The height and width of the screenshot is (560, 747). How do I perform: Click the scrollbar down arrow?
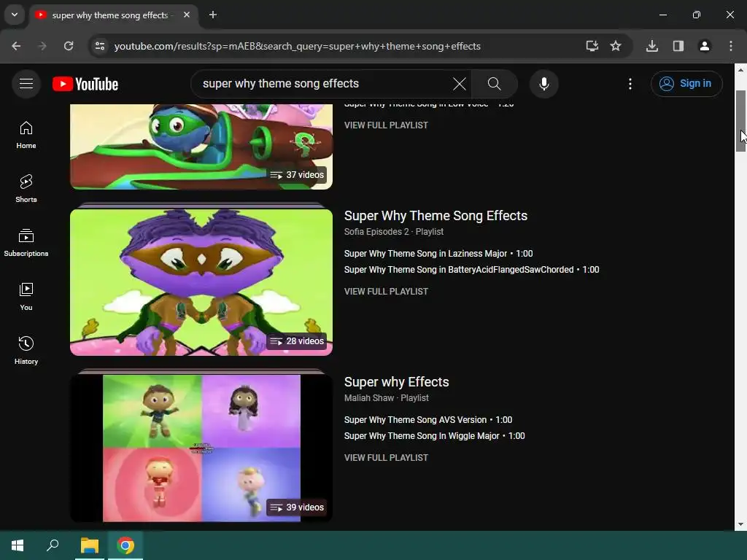pos(740,524)
